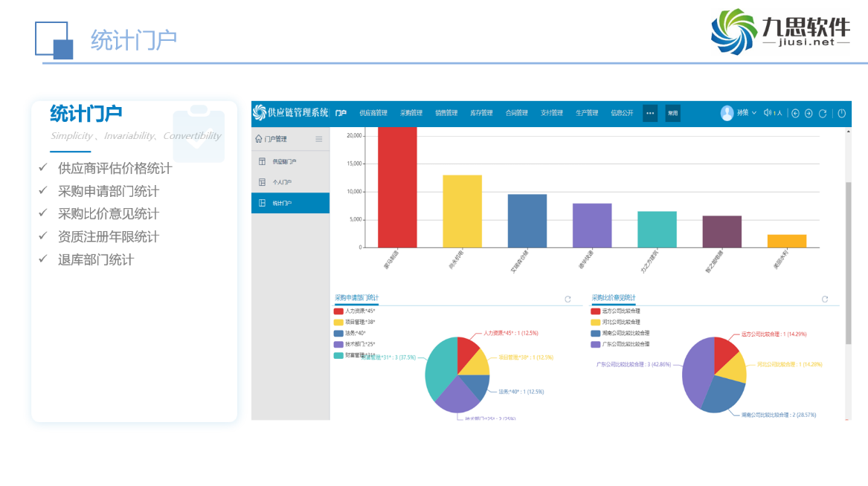Viewport: 868px width, 486px height.
Task: Toggle the blue 法务 legend swatch
Action: click(338, 334)
